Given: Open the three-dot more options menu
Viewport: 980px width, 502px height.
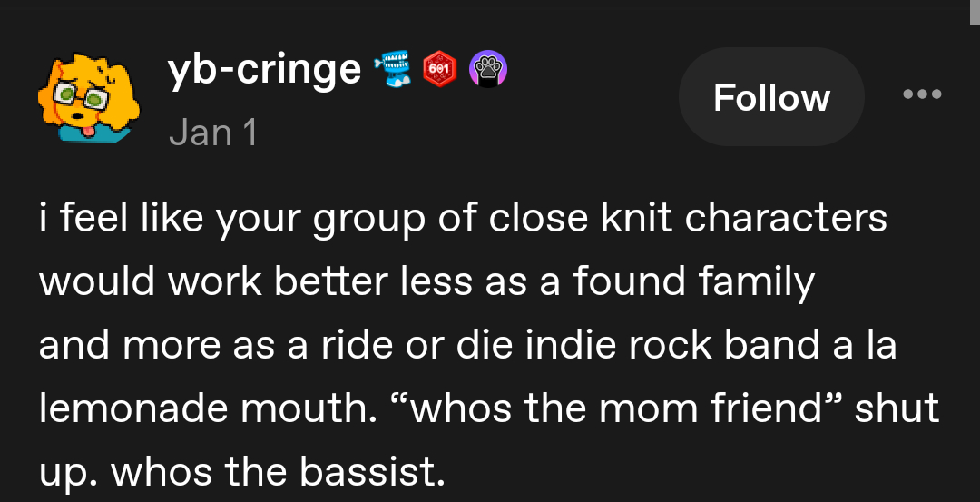Looking at the screenshot, I should pyautogui.click(x=922, y=94).
